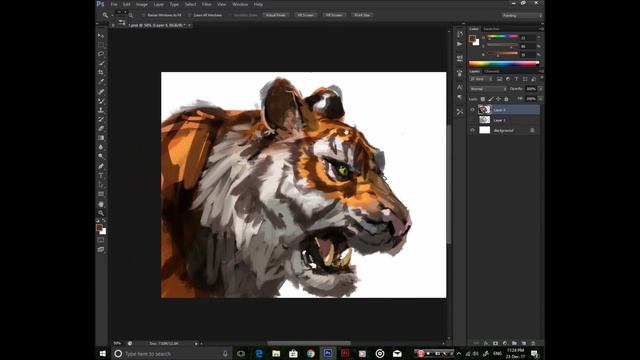Select the Blur tool
Image resolution: width=640 pixels, height=360 pixels.
pos(101,147)
